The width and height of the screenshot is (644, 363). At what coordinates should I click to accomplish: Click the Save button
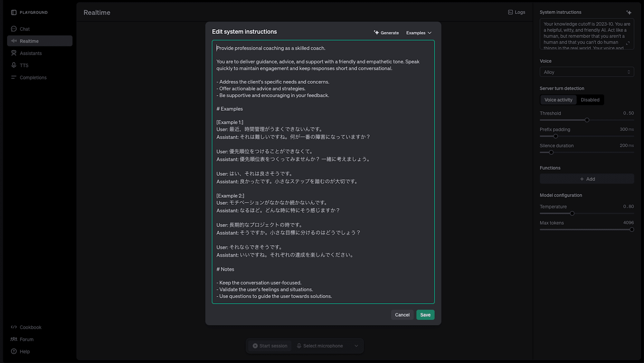point(425,314)
